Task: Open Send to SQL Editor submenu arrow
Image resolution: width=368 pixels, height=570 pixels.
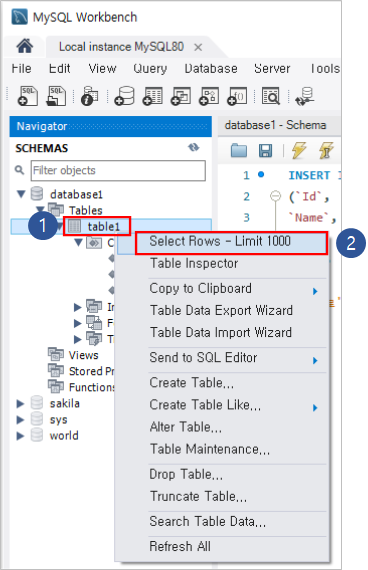Action: [x=315, y=360]
